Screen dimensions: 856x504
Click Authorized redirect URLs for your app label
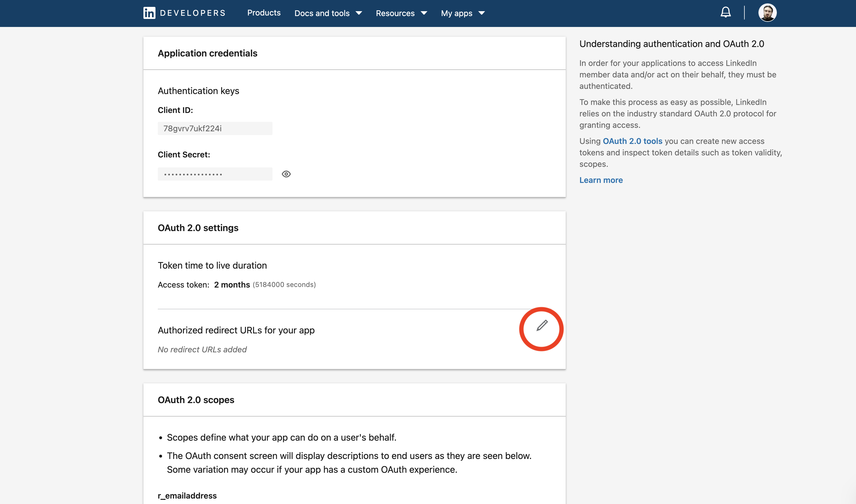(x=236, y=330)
